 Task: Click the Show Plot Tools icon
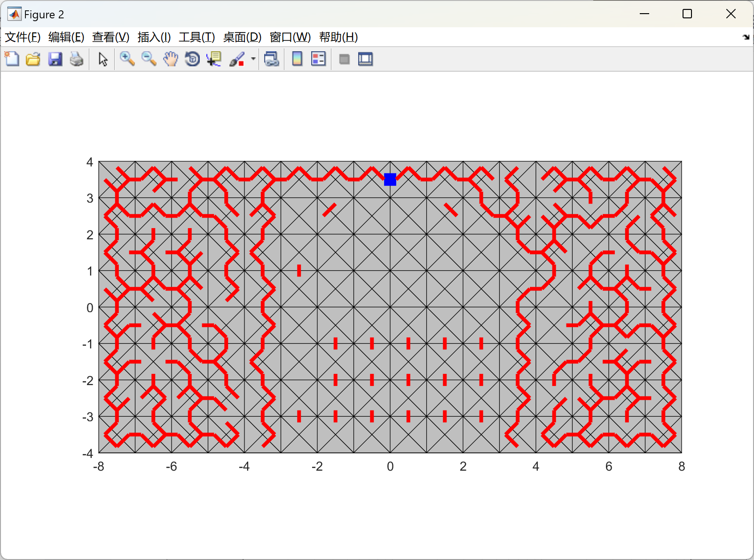365,59
